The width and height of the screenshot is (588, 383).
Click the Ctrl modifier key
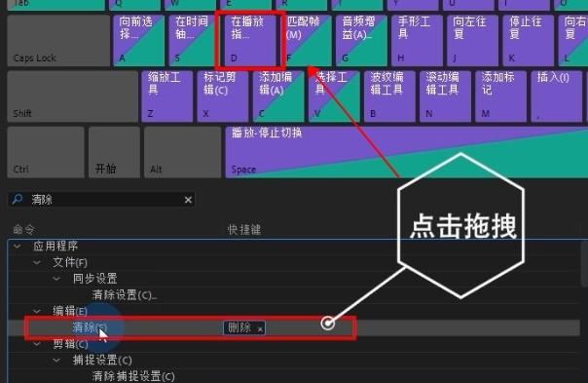46,152
